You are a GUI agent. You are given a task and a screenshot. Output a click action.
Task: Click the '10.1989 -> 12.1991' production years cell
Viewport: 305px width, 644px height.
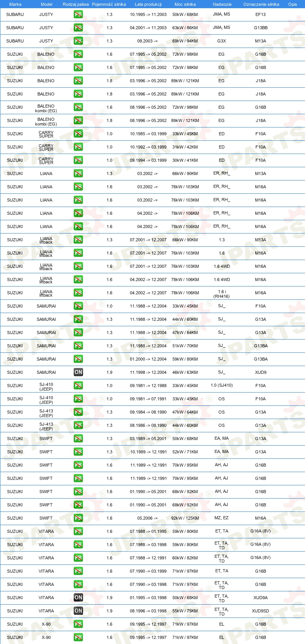click(x=148, y=452)
